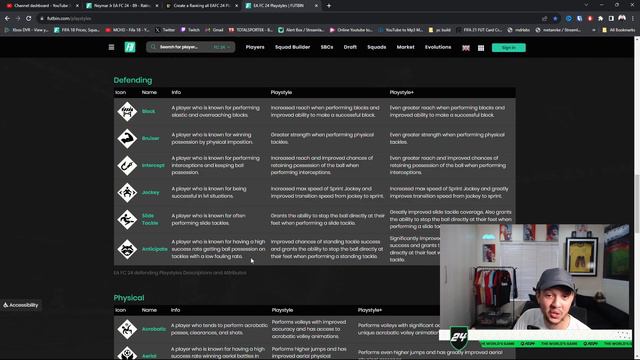The image size is (640, 360).
Task: Open the Squad Builder menu
Action: point(292,47)
